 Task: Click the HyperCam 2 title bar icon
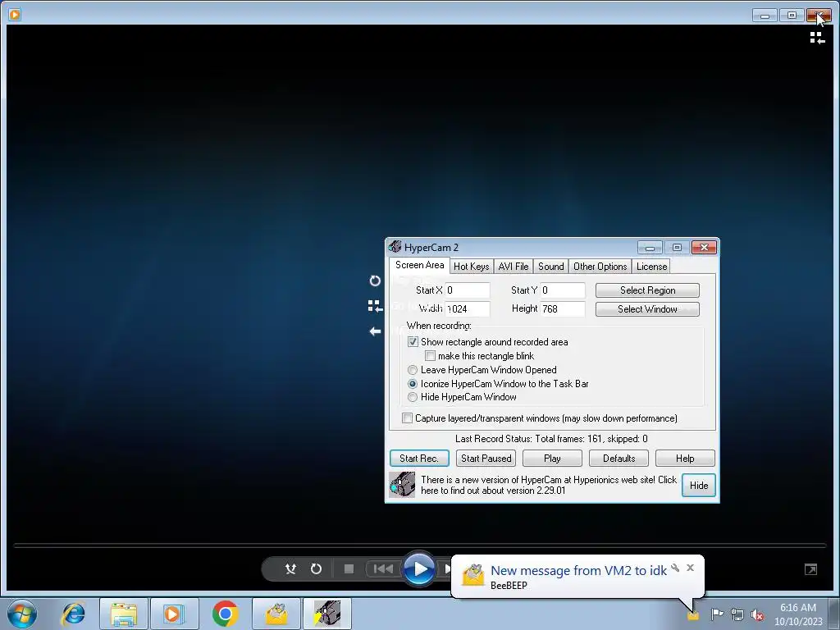395,247
